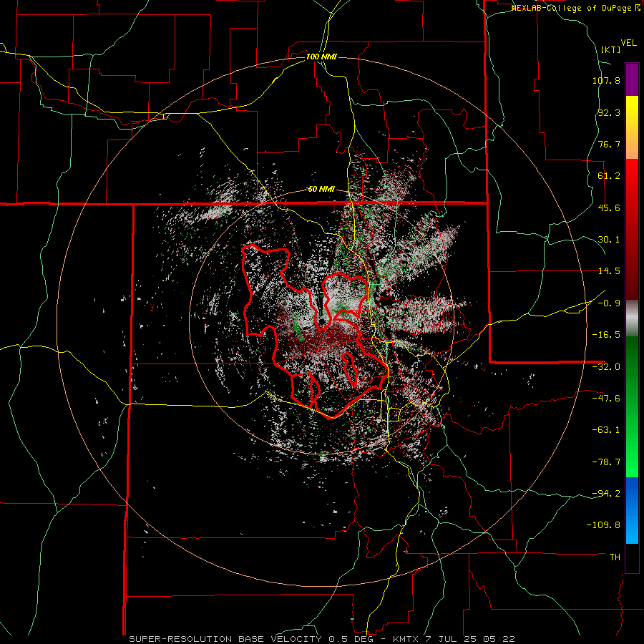The image size is (644, 644).
Task: Click the VEL legend title
Action: 628,43
